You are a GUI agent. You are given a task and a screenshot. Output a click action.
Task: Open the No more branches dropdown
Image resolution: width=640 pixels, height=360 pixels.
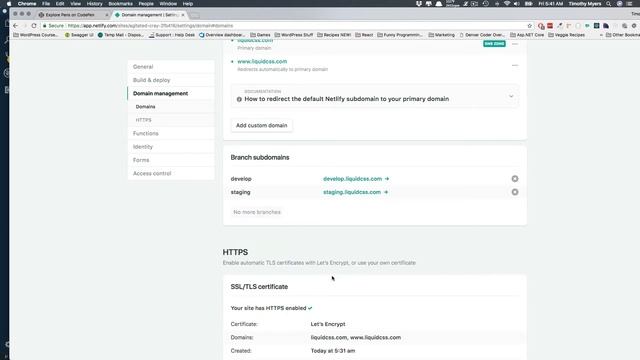257,212
